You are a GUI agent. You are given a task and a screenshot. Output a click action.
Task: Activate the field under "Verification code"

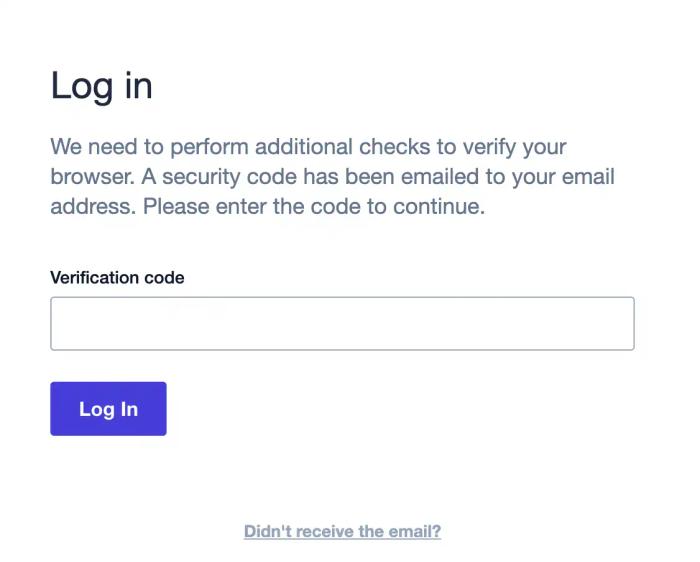click(342, 323)
